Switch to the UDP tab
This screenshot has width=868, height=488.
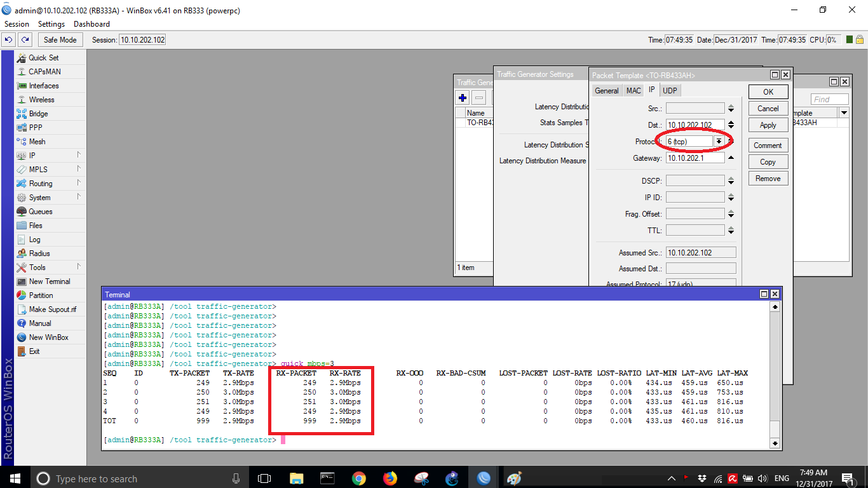pyautogui.click(x=670, y=91)
